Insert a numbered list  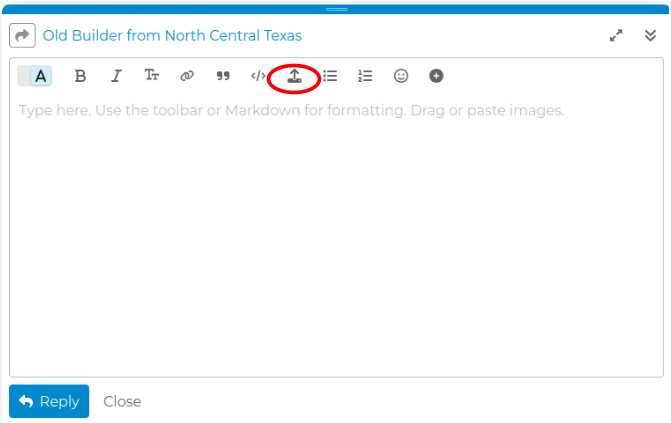(x=365, y=76)
